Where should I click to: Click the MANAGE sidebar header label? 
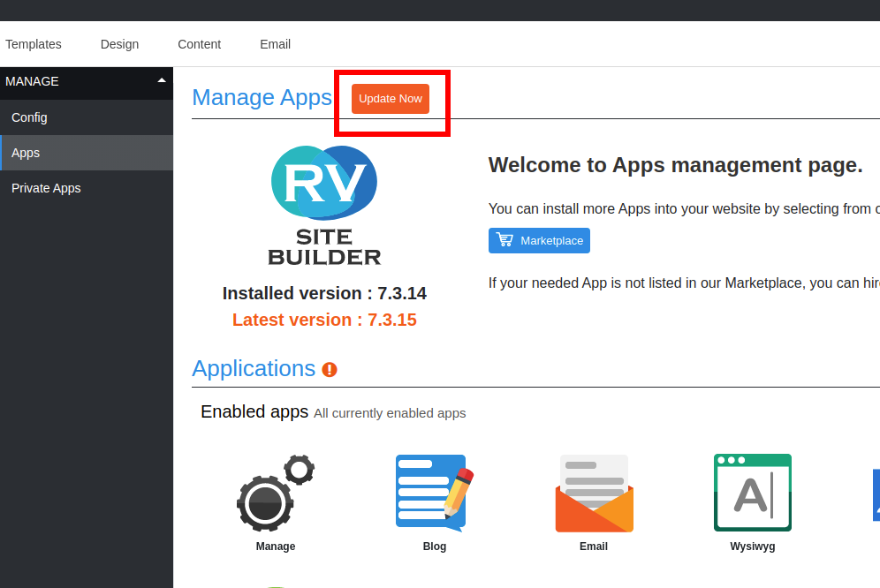pyautogui.click(x=32, y=81)
